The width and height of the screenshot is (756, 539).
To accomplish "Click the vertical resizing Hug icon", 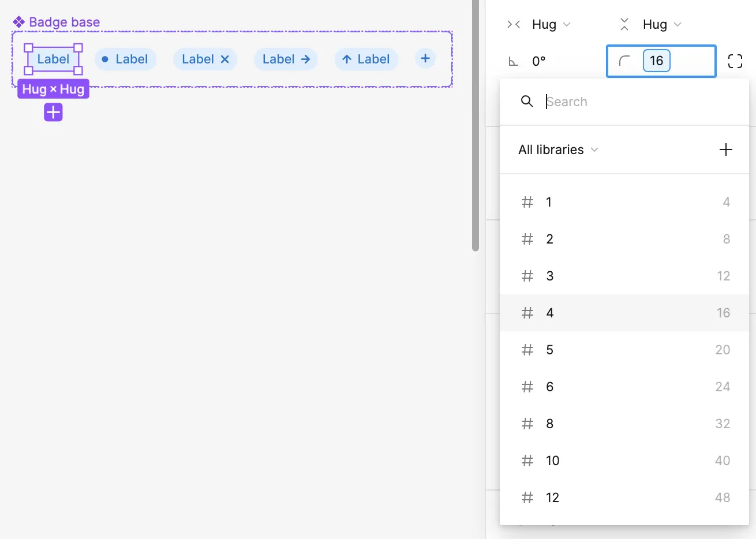I will [x=624, y=24].
